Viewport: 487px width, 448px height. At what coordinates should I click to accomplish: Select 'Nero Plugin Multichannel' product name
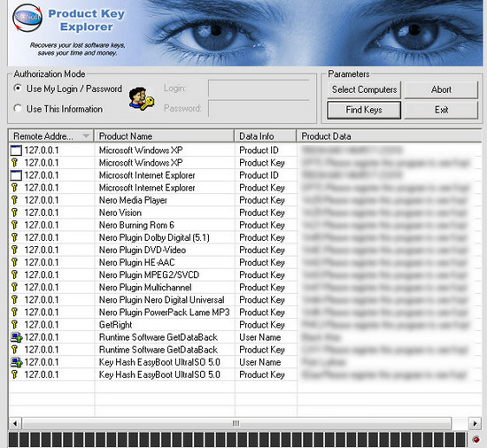(145, 287)
